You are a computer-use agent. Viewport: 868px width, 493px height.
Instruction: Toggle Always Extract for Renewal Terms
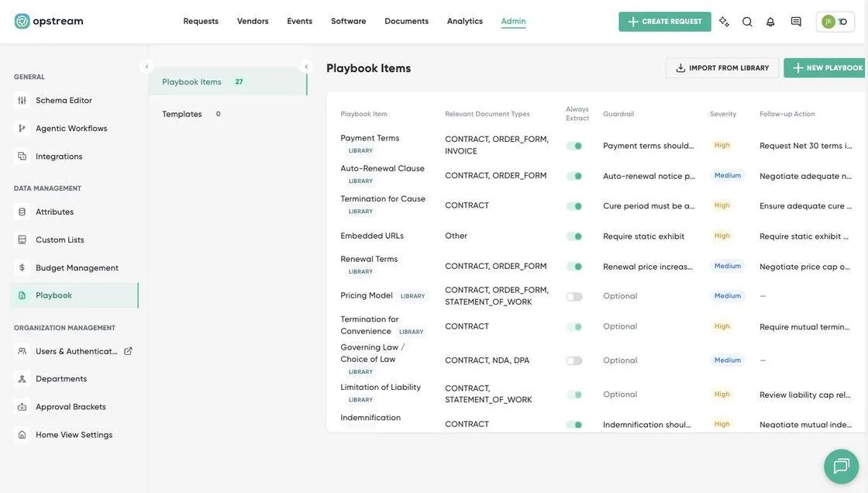click(x=574, y=267)
